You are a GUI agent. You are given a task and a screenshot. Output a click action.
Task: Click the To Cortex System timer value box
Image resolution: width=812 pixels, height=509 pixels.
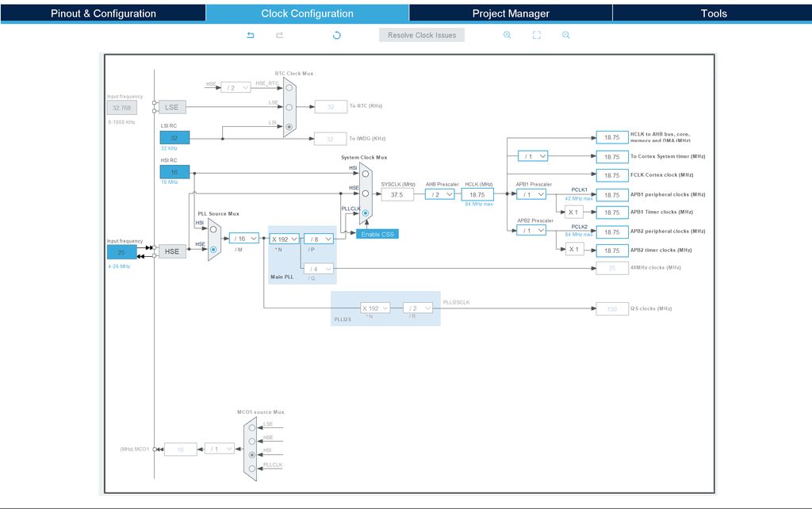[x=612, y=157]
